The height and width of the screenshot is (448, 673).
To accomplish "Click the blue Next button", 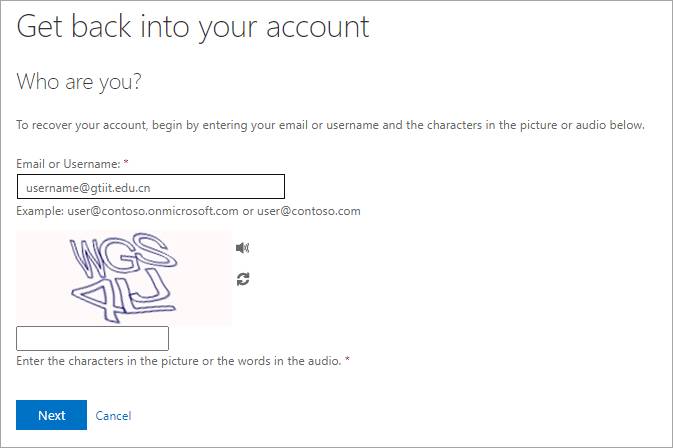I will tap(52, 415).
